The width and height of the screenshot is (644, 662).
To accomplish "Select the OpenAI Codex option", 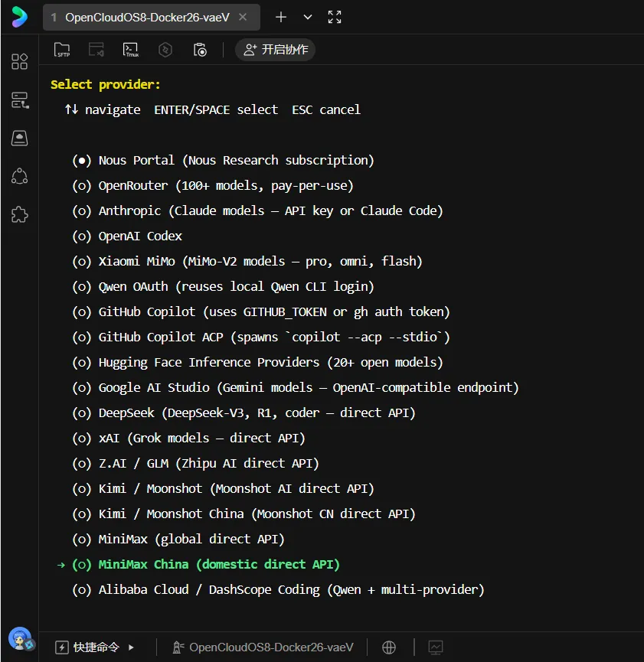I will point(127,236).
